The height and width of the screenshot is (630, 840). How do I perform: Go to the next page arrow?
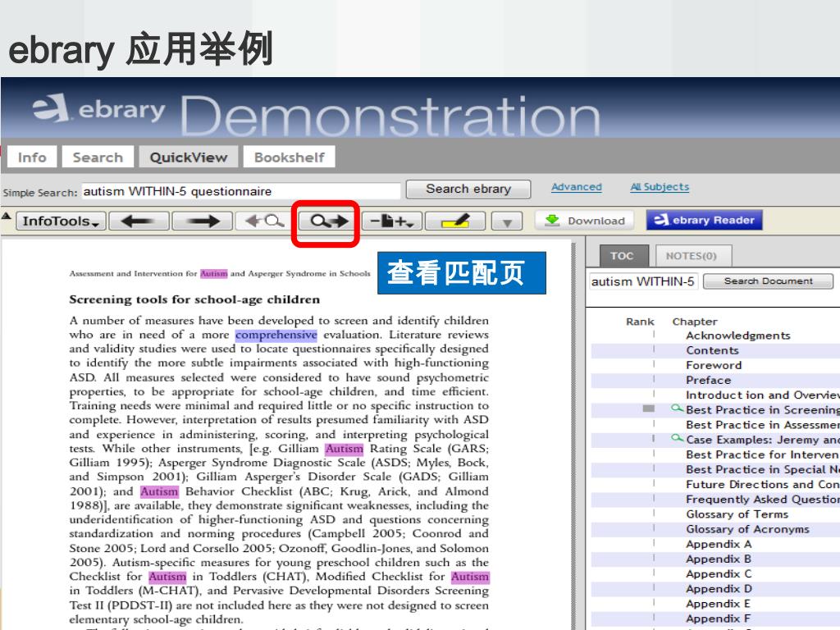[202, 221]
